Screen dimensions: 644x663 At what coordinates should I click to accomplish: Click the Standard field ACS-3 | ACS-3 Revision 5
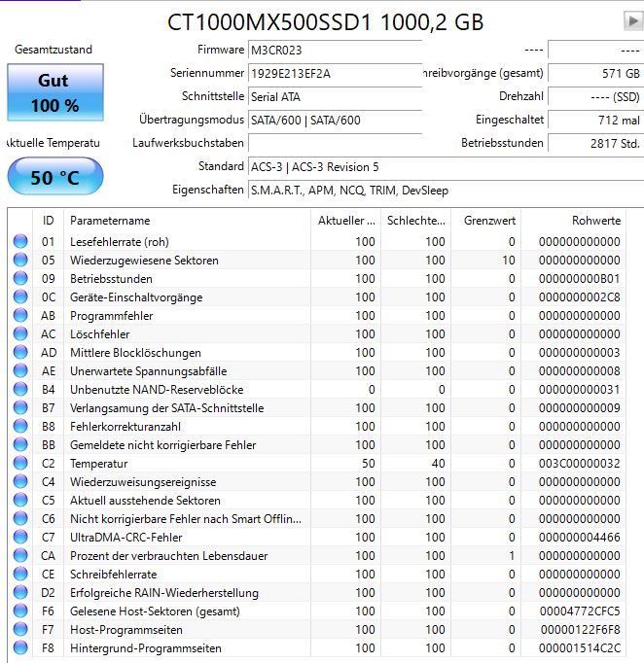[446, 166]
